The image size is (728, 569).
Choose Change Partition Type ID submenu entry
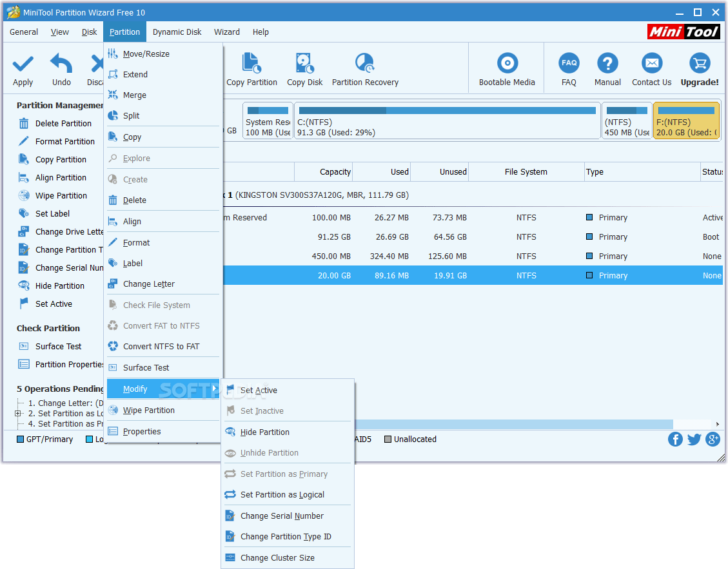click(288, 537)
